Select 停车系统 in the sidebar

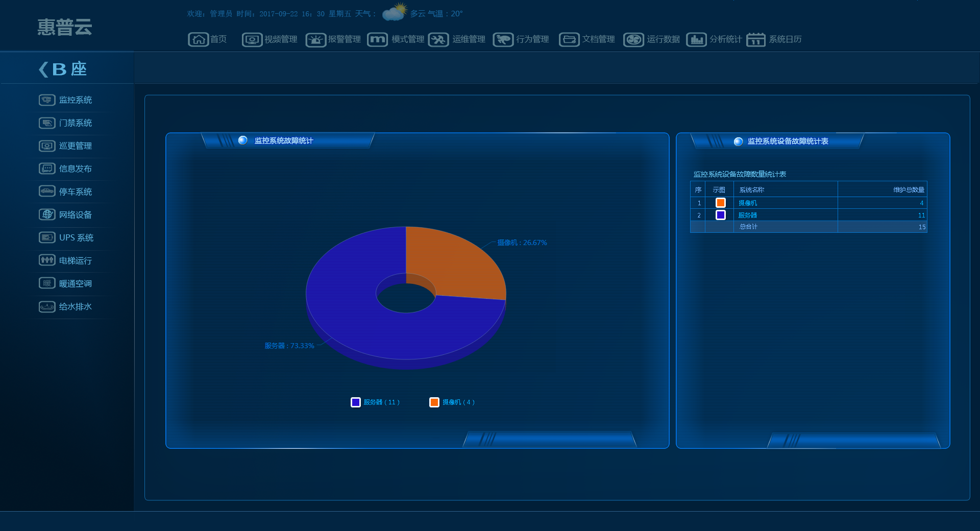click(76, 192)
